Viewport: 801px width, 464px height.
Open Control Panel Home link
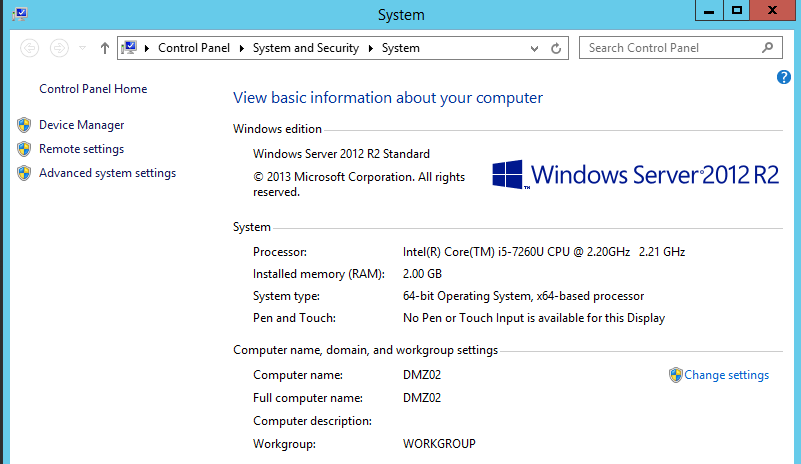[93, 89]
